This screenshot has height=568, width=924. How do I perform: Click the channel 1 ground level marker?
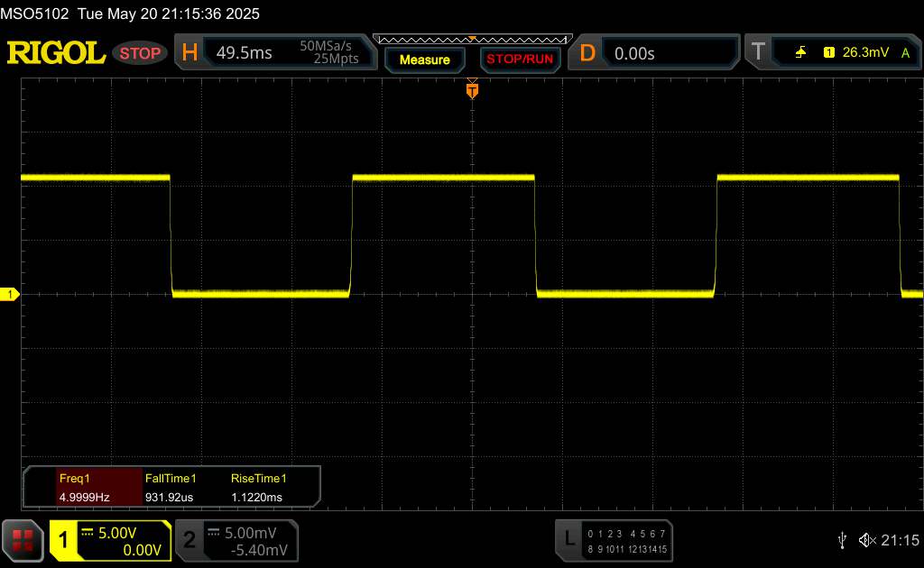(x=9, y=294)
